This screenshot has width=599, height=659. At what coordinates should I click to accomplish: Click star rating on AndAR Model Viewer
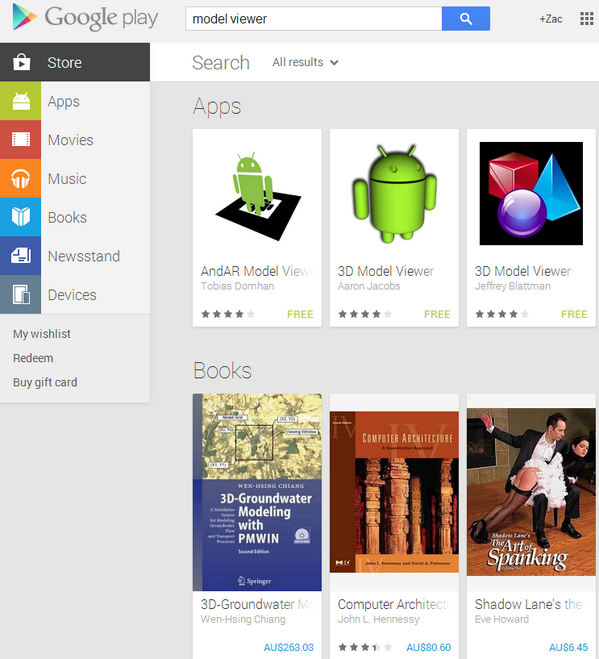[x=228, y=314]
